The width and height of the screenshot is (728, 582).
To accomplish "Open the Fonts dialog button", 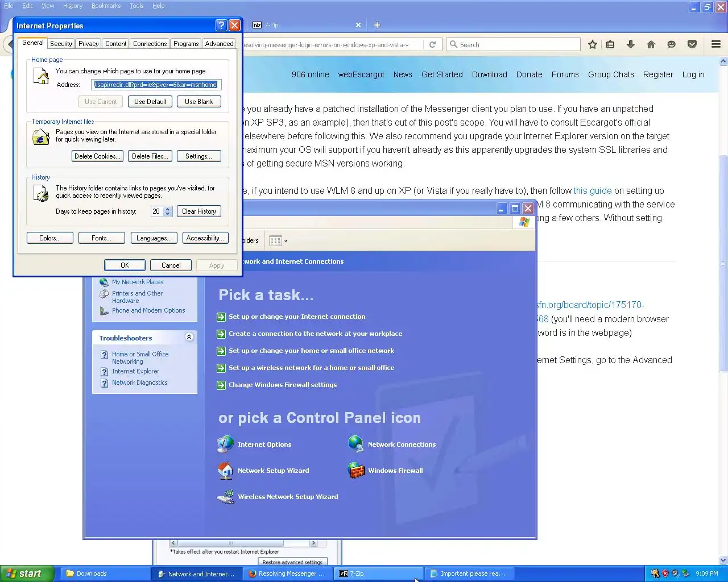I will click(x=101, y=238).
